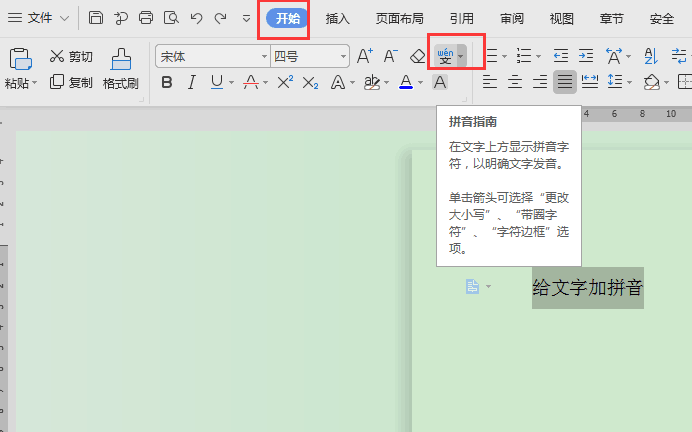Toggle subscript X₂ formatting
The image size is (692, 432).
click(x=310, y=83)
